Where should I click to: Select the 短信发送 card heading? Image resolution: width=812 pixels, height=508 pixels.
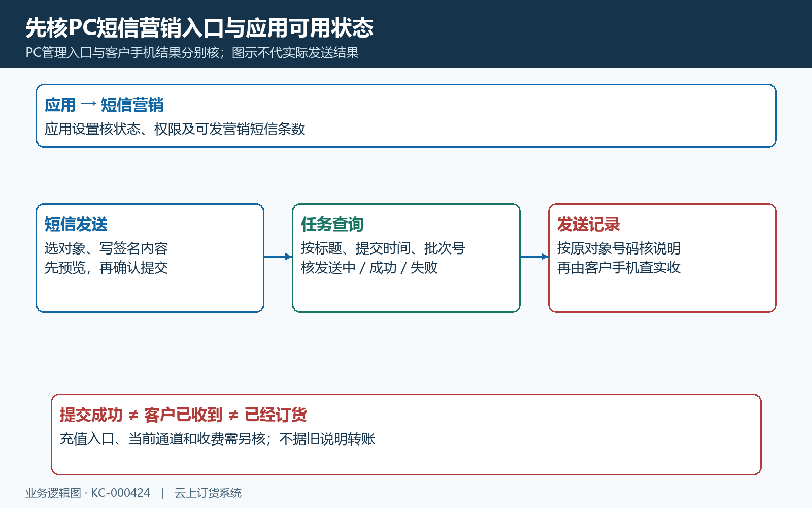(76, 225)
